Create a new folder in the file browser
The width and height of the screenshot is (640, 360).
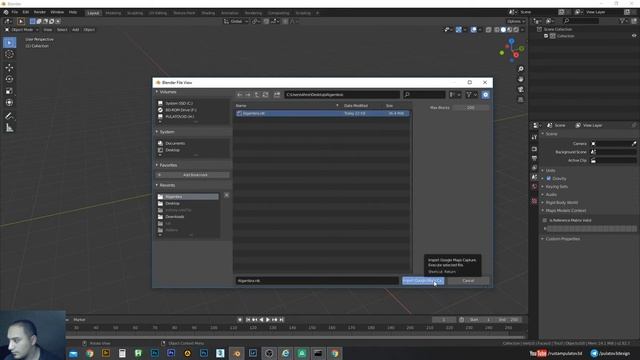pos(277,95)
